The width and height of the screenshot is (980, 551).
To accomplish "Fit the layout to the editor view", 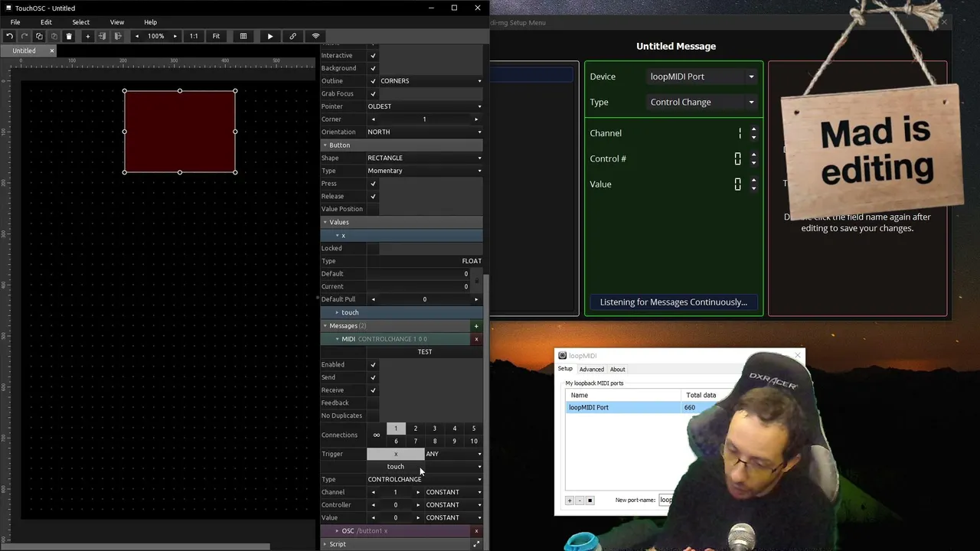I will click(216, 36).
